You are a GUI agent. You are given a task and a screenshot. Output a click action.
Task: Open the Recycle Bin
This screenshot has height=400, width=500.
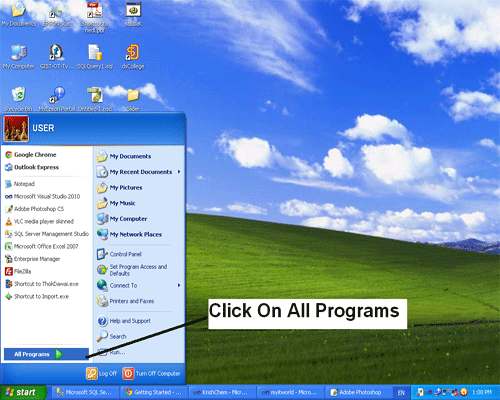coord(19,99)
